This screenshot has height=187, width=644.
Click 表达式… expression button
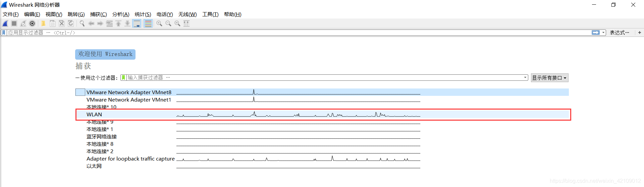coord(619,33)
